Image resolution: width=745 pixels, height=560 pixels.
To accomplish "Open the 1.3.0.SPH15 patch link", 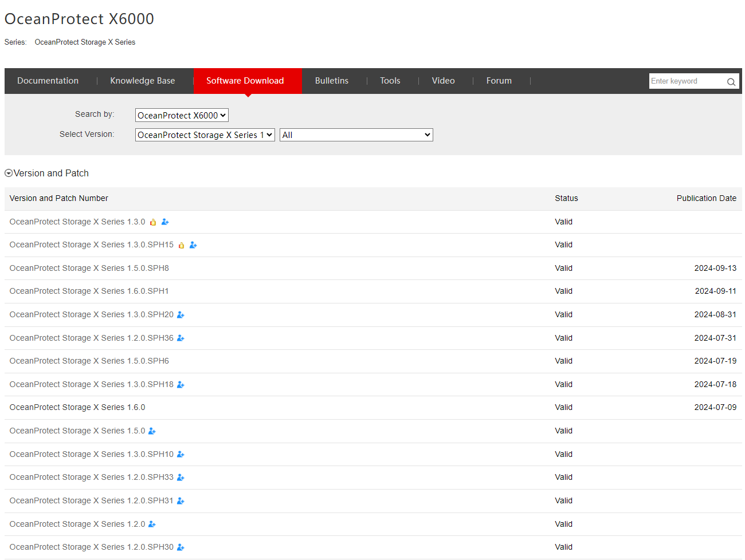I will coord(92,245).
